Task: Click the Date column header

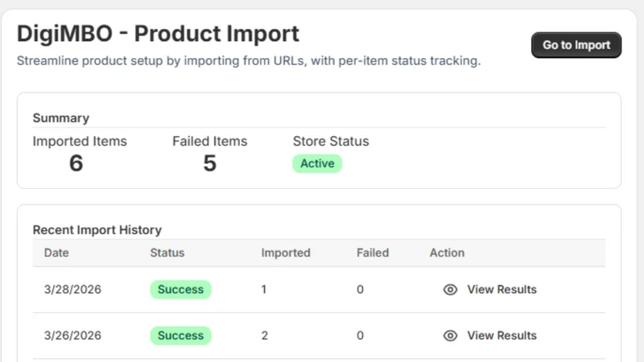Action: click(56, 253)
